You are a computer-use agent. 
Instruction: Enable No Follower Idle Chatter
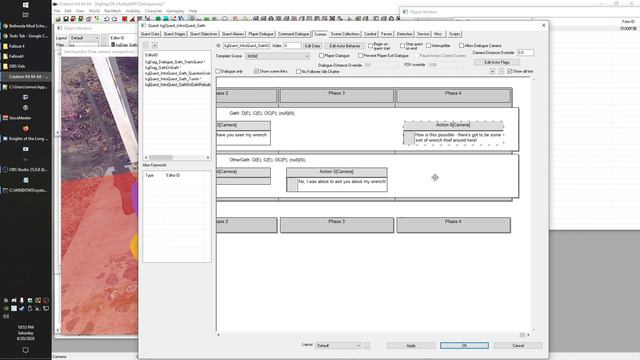tap(298, 71)
